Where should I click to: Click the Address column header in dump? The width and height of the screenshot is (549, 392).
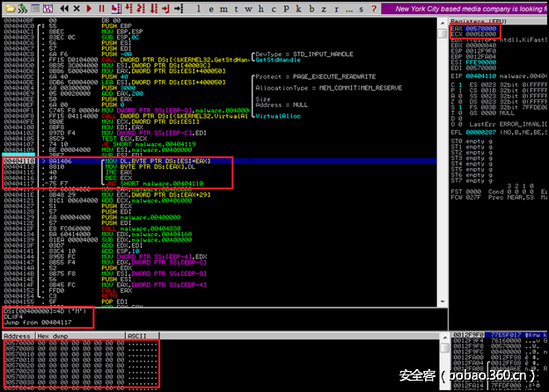(16, 334)
